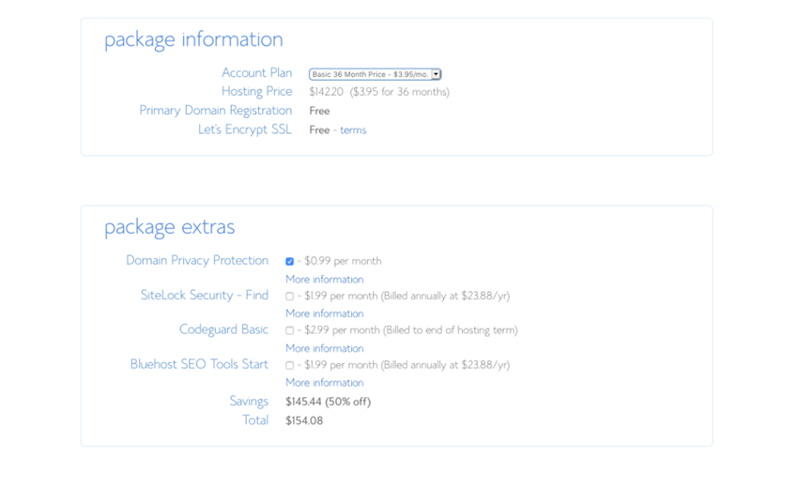Uncheck the Domain Privacy Protection checkbox
Image resolution: width=812 pixels, height=504 pixels.
tap(289, 262)
